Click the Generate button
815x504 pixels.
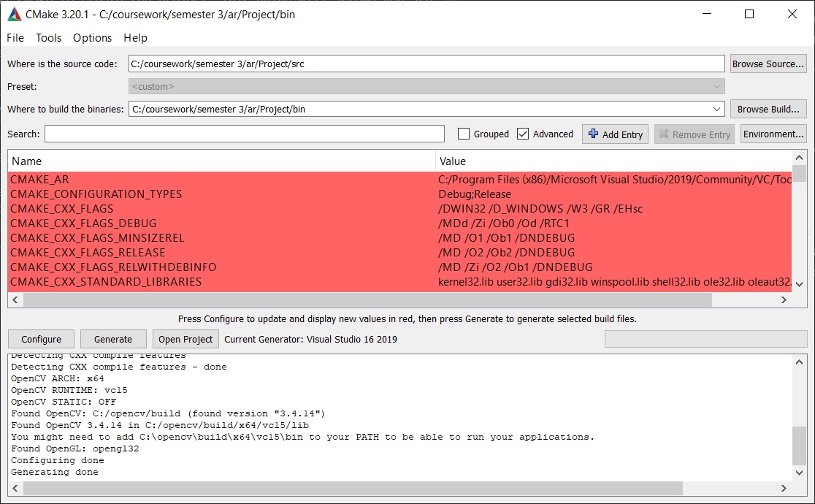113,339
